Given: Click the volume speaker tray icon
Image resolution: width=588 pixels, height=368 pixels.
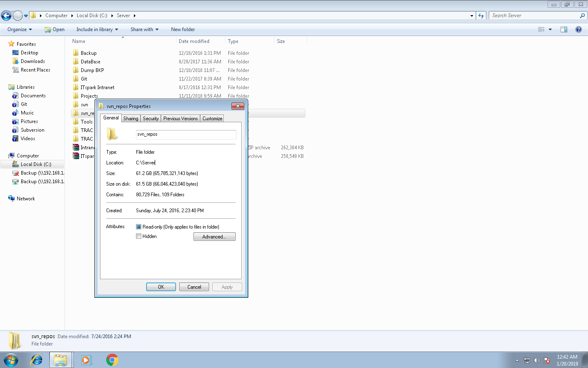Looking at the screenshot, I should [537, 360].
